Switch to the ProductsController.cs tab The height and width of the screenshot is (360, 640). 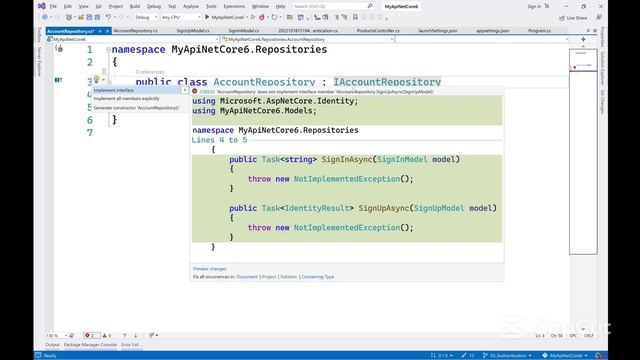(378, 31)
